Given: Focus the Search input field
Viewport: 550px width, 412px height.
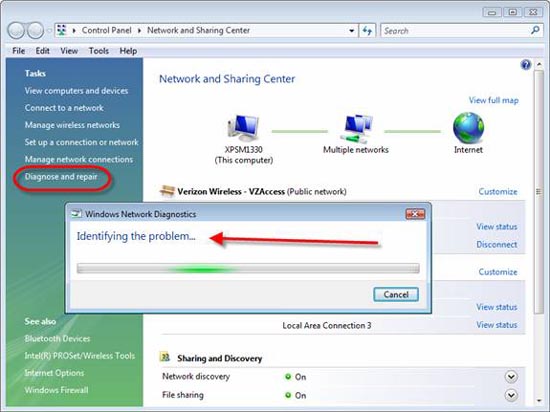Looking at the screenshot, I should 455,31.
